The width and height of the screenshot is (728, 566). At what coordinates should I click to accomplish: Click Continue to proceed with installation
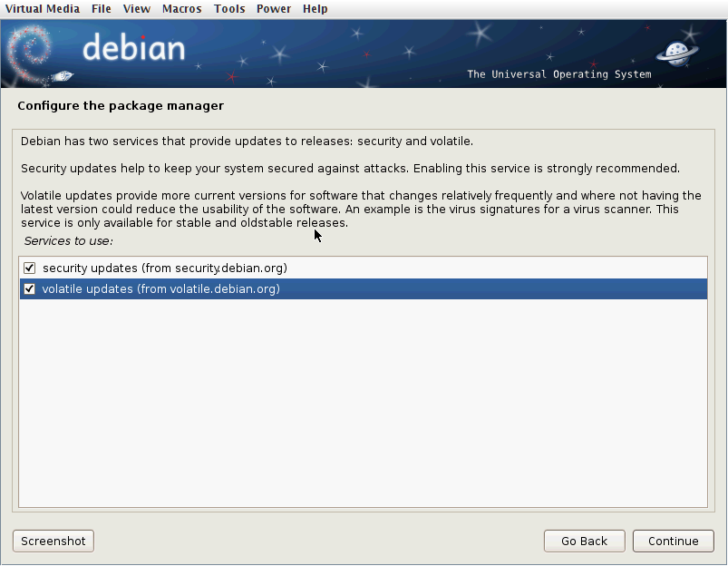(x=674, y=542)
